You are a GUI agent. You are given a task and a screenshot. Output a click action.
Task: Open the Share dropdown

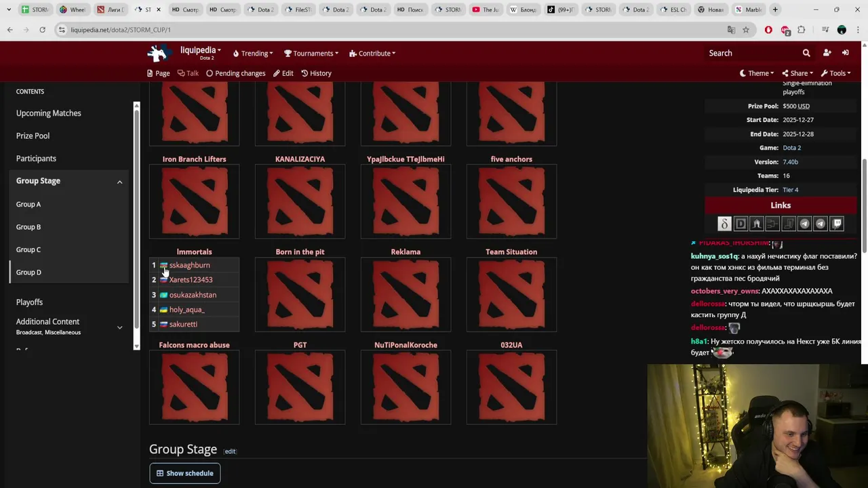click(797, 73)
